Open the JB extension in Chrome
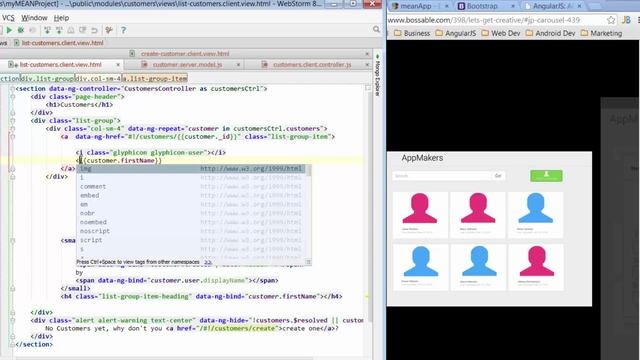640x360 pixels. [x=626, y=20]
